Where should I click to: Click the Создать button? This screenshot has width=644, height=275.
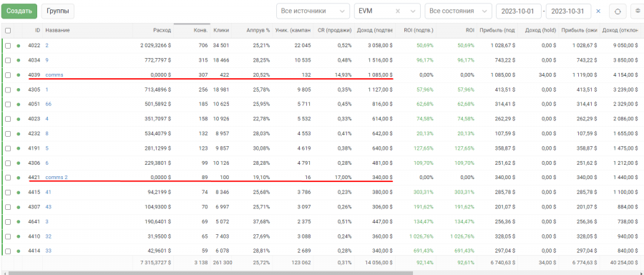19,11
